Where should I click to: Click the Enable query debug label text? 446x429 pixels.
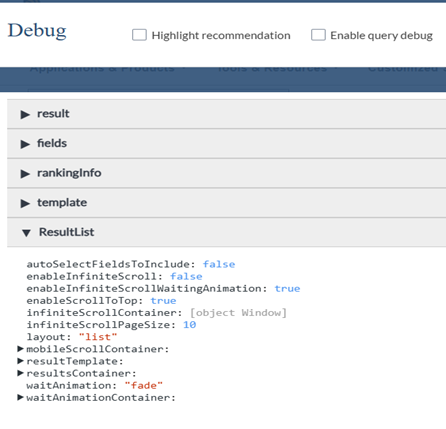[x=381, y=35]
